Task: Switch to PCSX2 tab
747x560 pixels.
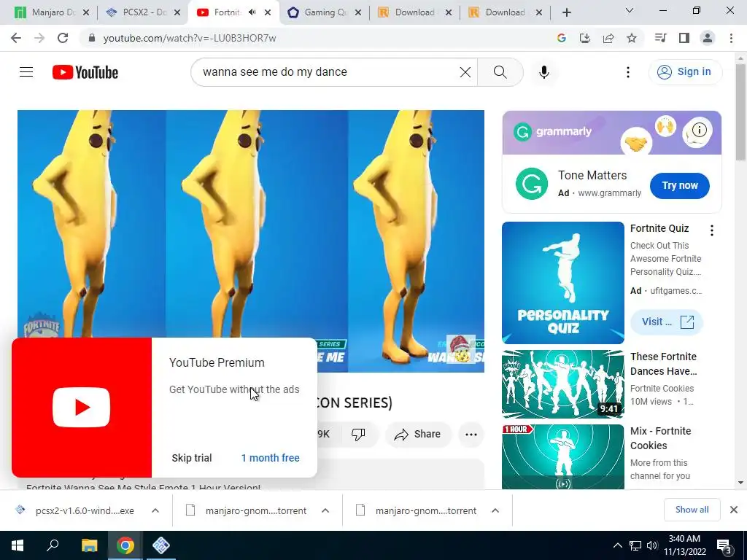Action: tap(142, 12)
